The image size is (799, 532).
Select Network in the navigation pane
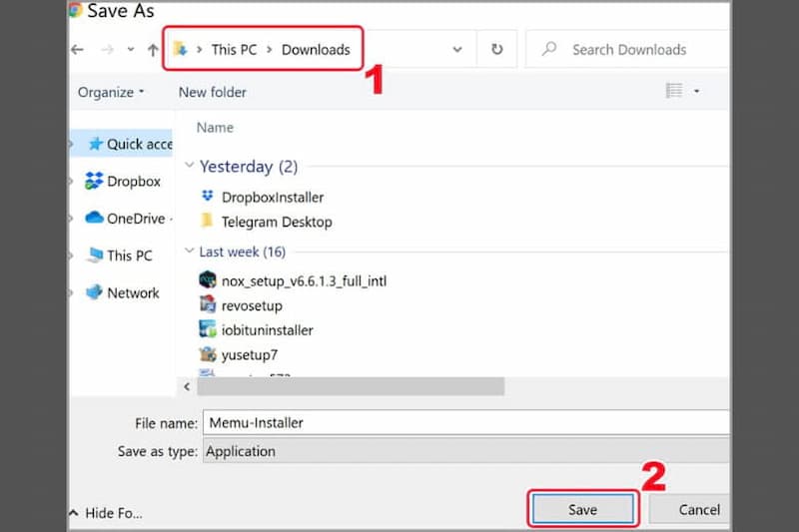[x=133, y=292]
